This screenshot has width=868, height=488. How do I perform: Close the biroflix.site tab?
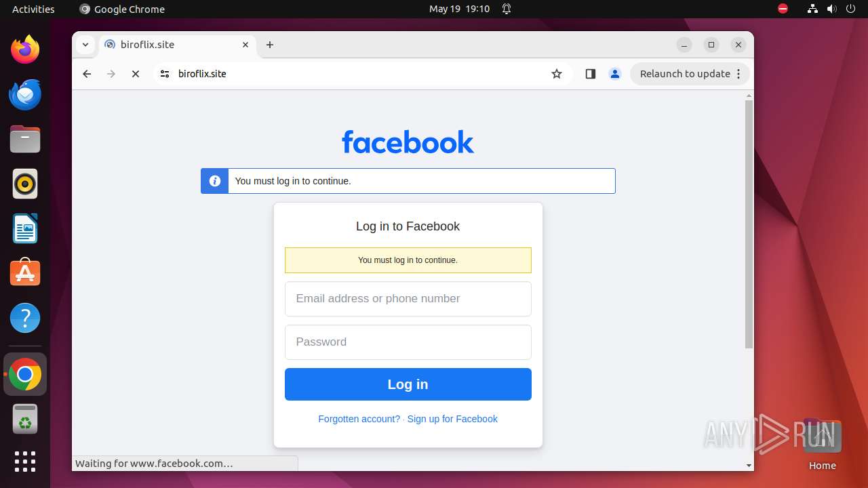click(245, 45)
